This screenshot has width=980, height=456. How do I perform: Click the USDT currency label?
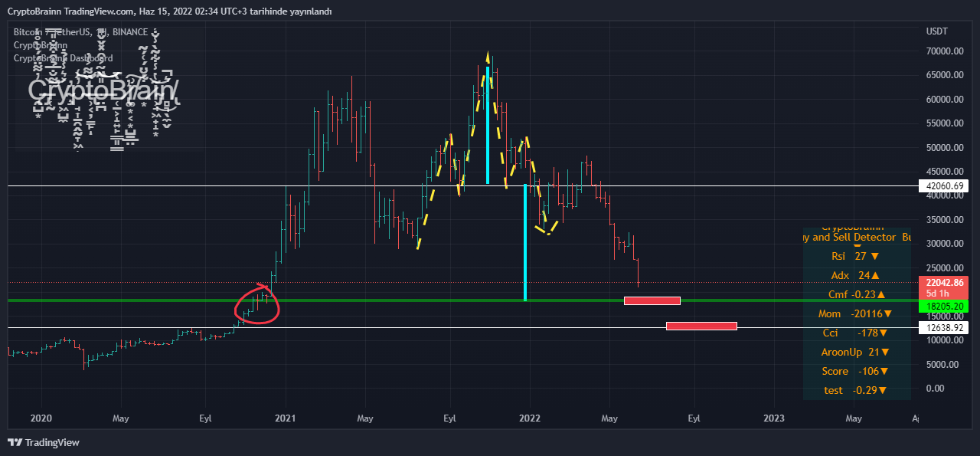(x=936, y=31)
